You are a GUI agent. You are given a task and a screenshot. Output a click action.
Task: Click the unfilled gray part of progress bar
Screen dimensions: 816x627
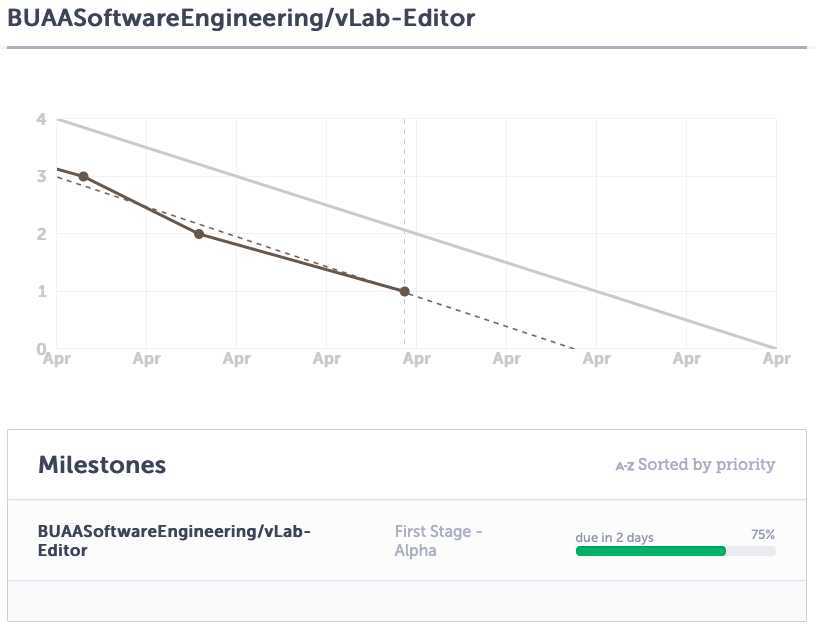coord(750,551)
